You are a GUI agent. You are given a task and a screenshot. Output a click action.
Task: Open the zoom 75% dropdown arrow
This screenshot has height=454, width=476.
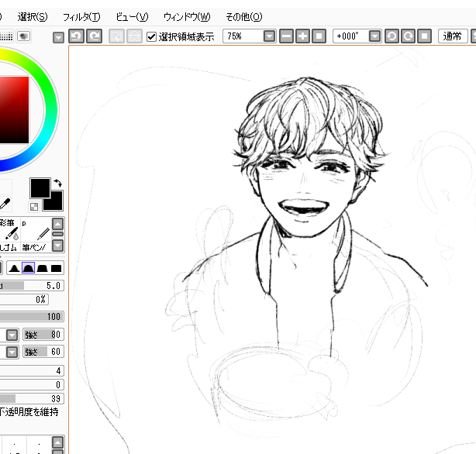pyautogui.click(x=269, y=36)
